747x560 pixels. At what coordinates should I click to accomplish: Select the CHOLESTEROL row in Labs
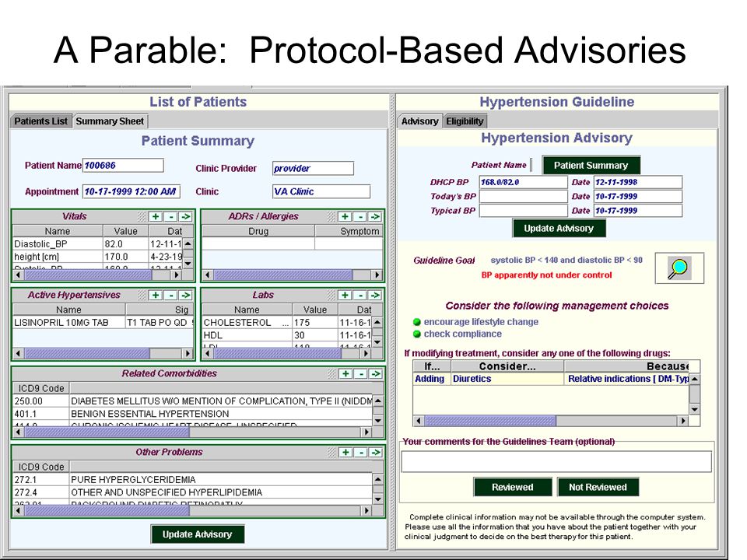click(287, 322)
